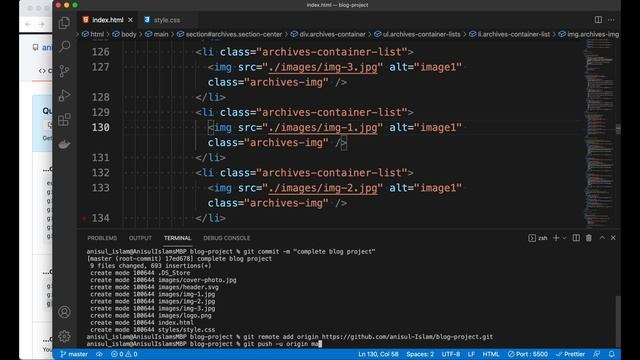Open editor More Actions ellipsis
The height and width of the screenshot is (360, 640).
point(611,20)
